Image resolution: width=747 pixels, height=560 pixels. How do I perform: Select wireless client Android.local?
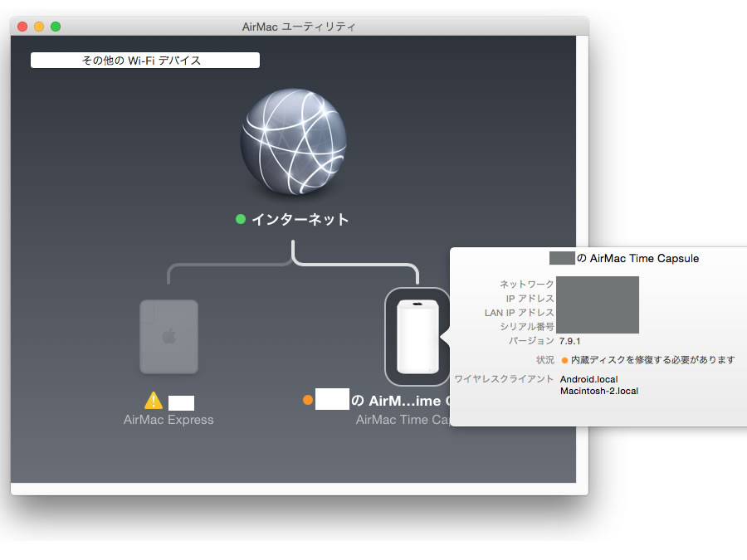tap(588, 379)
